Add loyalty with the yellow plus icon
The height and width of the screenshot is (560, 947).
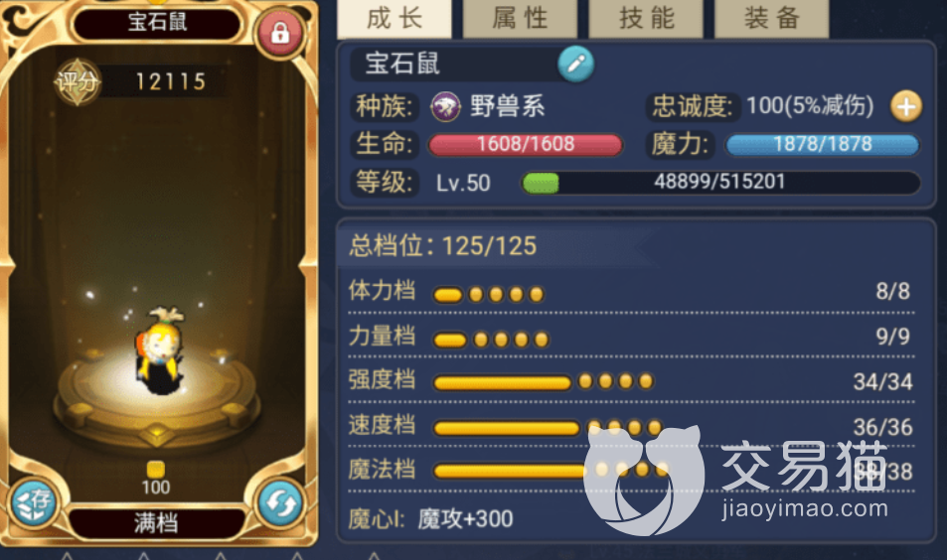pyautogui.click(x=906, y=107)
